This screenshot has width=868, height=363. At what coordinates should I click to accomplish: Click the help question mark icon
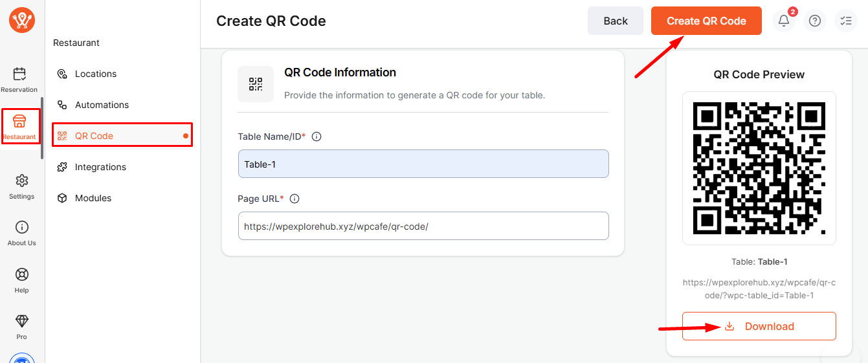click(815, 21)
